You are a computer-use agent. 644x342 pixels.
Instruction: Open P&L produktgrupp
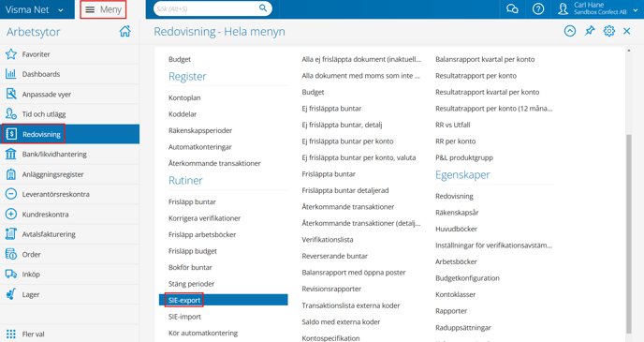[x=464, y=157]
